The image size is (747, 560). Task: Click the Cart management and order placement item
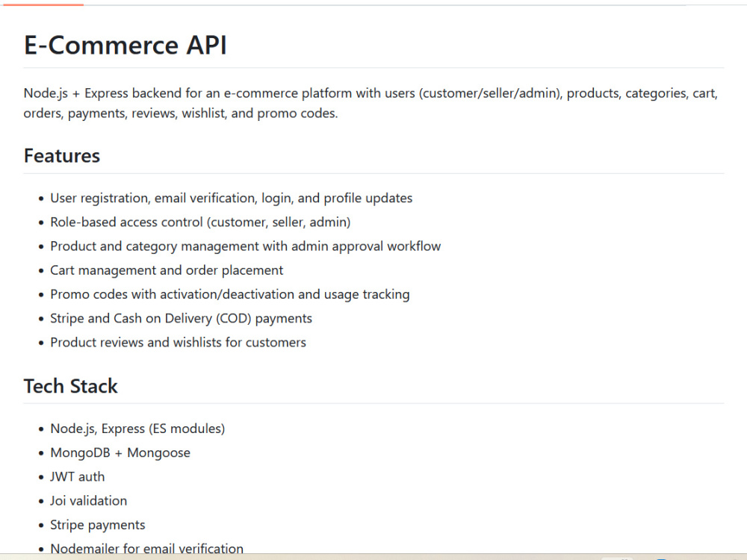pyautogui.click(x=167, y=270)
